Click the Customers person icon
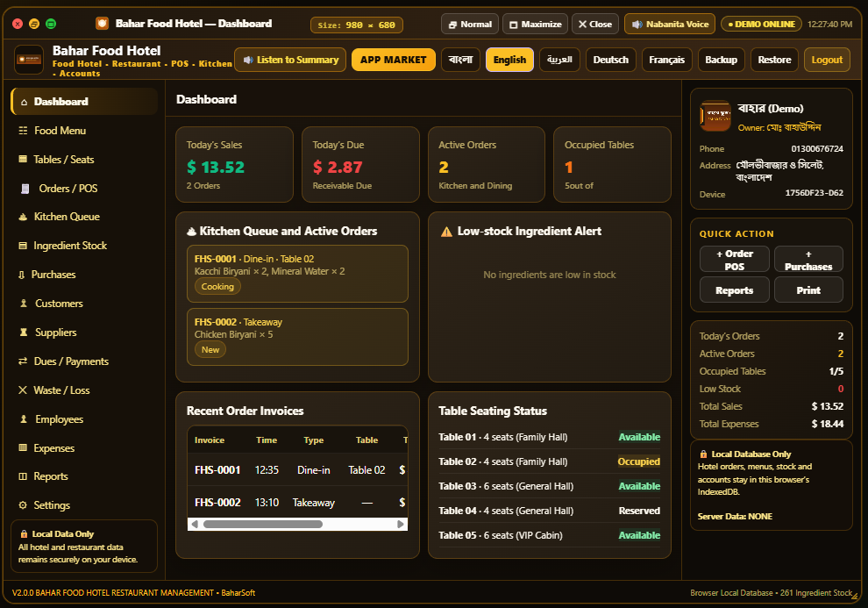The height and width of the screenshot is (608, 868). pos(24,304)
